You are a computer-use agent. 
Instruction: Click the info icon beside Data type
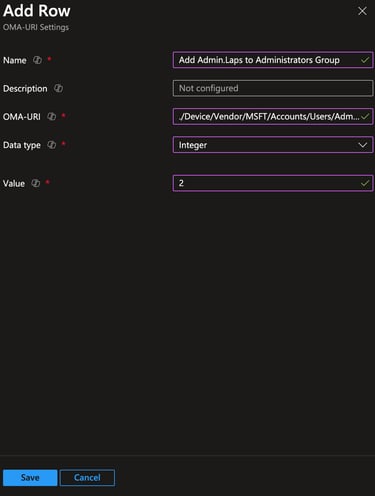point(52,145)
